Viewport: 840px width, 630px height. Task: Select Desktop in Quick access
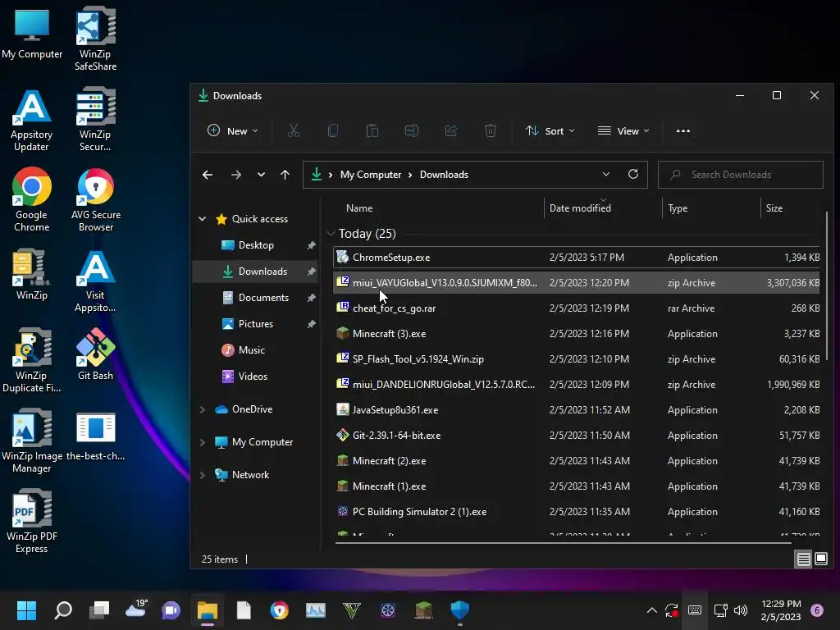pyautogui.click(x=256, y=244)
